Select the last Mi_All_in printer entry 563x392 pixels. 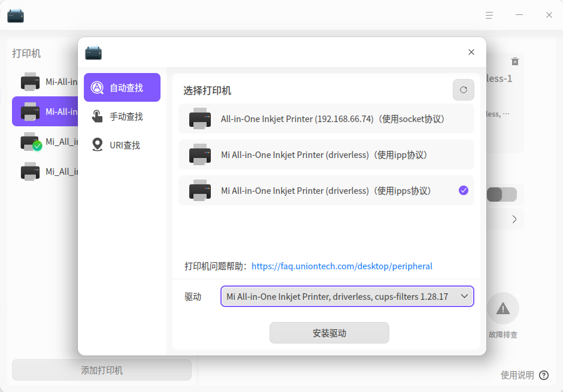pyautogui.click(x=46, y=171)
